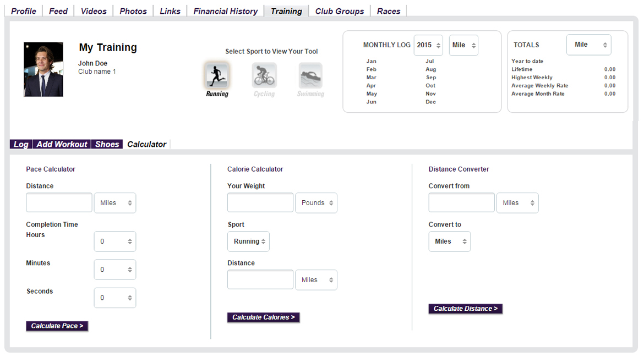Switch to the Add Workout tab
Viewport: 644px width, 357px height.
point(62,144)
